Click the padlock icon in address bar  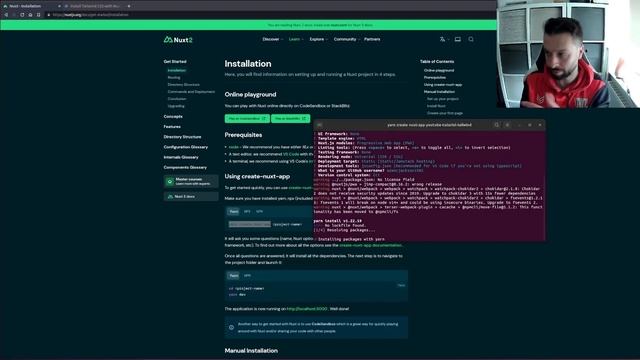[x=49, y=15]
